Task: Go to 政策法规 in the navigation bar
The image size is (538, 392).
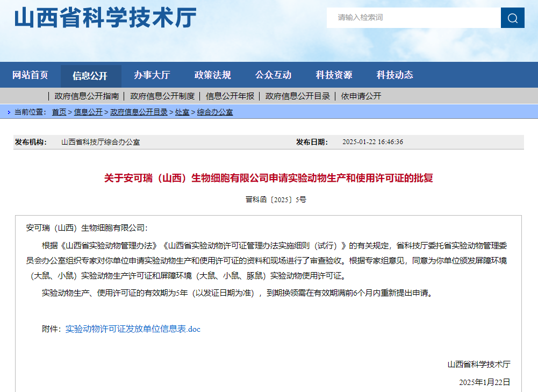Action: point(212,75)
